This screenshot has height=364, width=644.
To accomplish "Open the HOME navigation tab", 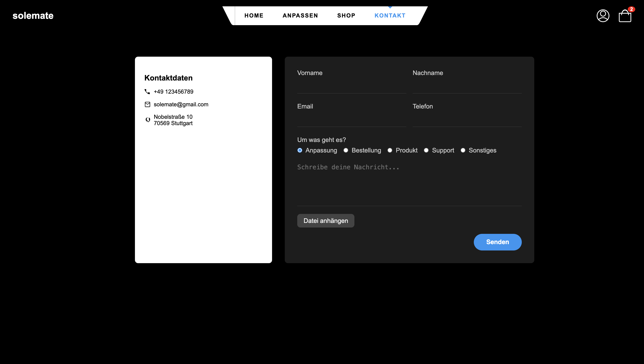I will pyautogui.click(x=254, y=16).
